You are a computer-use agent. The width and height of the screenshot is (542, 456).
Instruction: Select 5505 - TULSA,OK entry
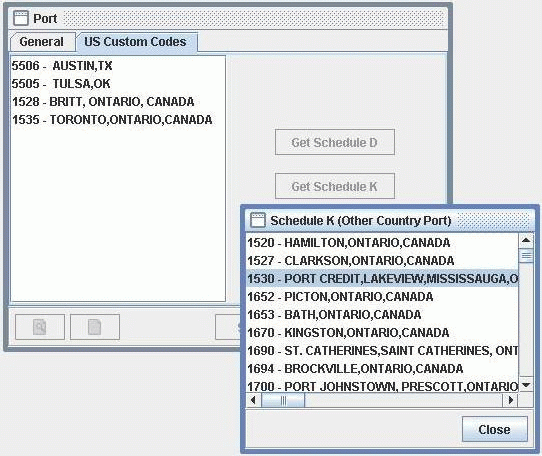coord(118,83)
